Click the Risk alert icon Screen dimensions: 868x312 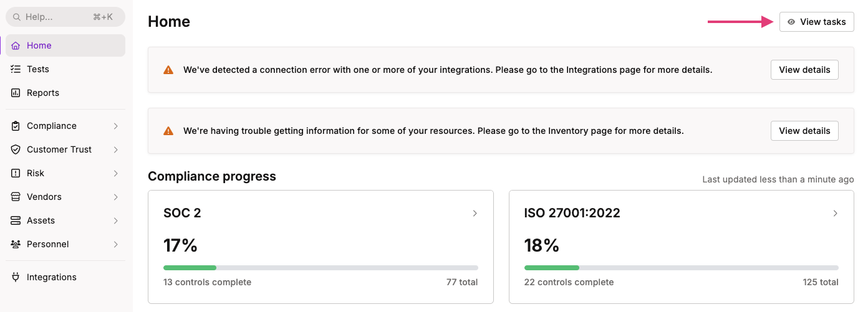(x=16, y=173)
